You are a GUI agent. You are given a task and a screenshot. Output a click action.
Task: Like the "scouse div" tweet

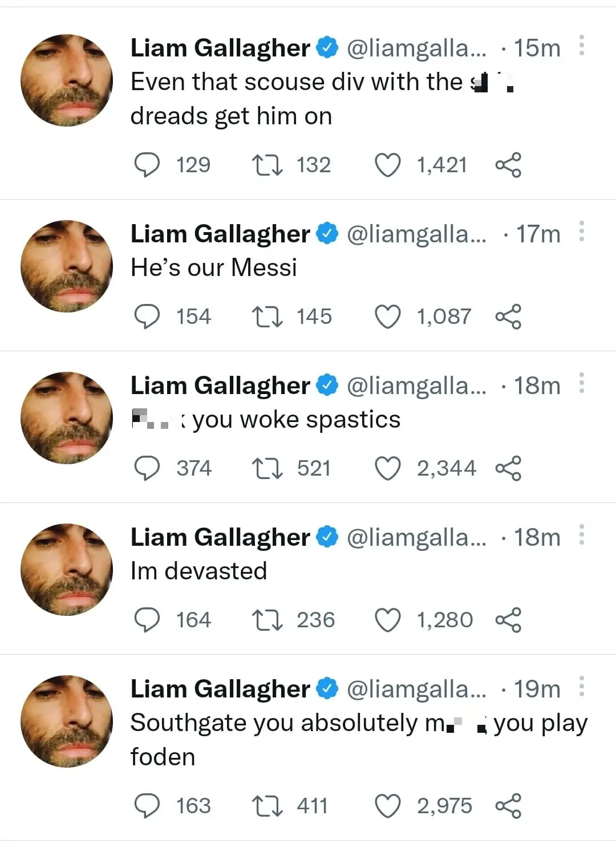click(388, 165)
